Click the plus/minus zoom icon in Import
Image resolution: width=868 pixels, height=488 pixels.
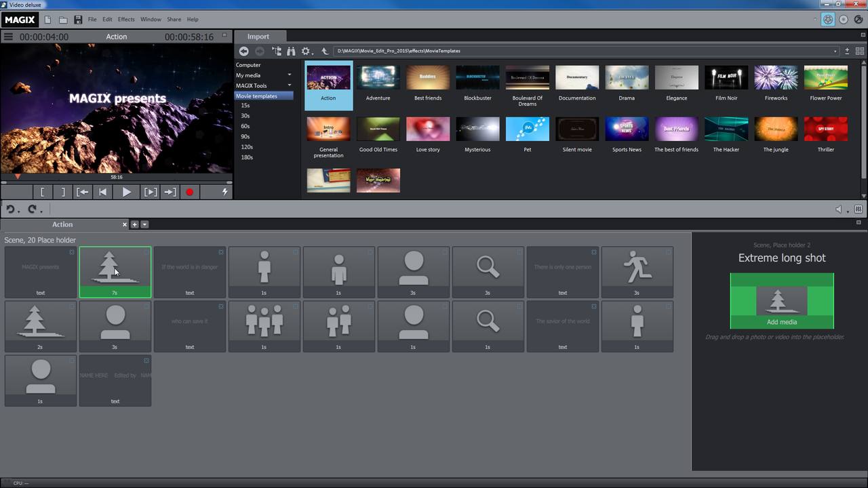[847, 51]
